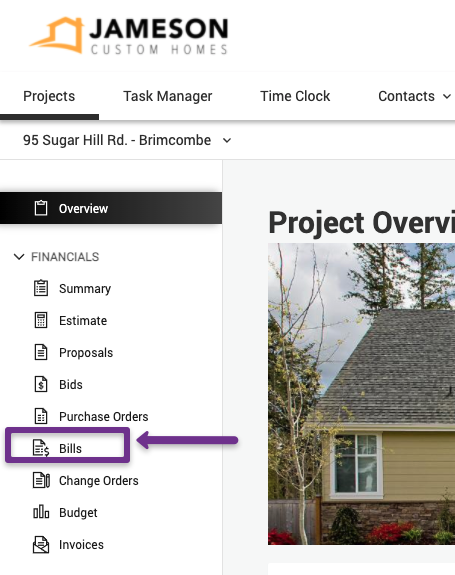Collapse the FINANCIALS section chevron

19,256
